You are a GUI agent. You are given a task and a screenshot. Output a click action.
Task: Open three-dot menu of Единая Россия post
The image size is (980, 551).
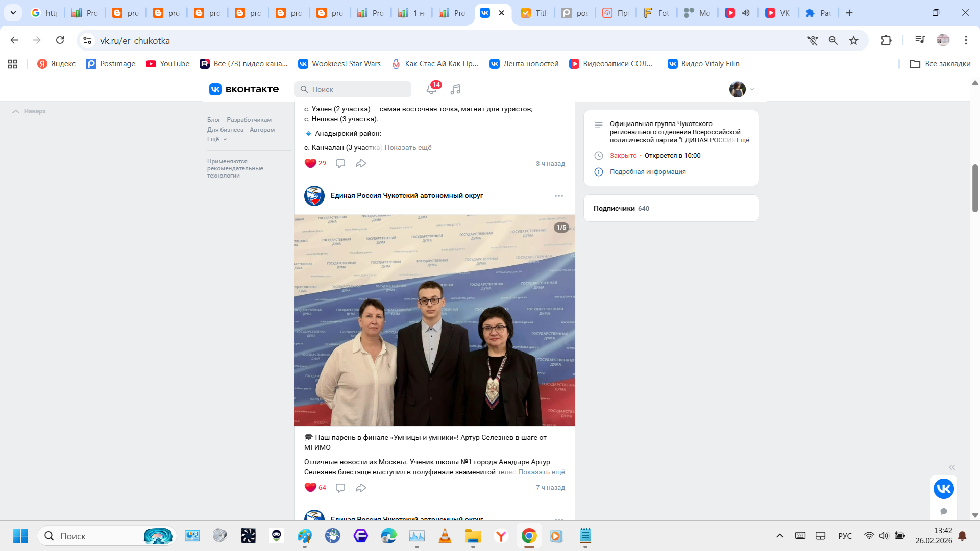click(x=559, y=196)
